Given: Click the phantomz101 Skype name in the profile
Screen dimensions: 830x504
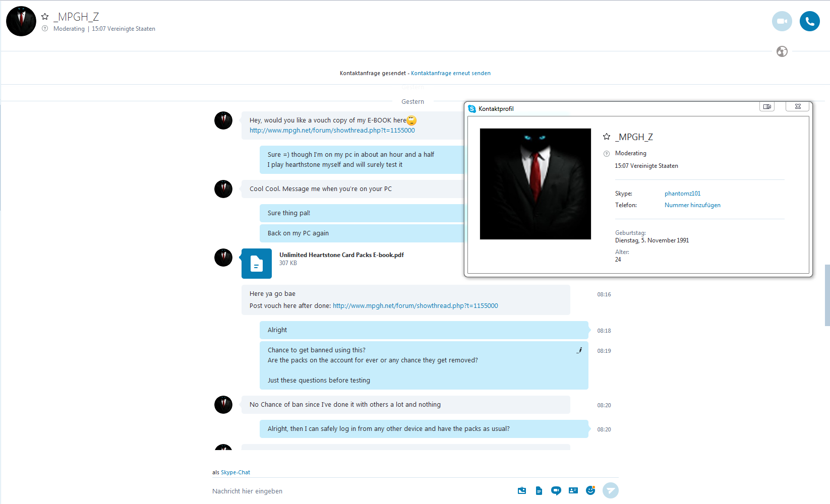Looking at the screenshot, I should click(x=682, y=194).
